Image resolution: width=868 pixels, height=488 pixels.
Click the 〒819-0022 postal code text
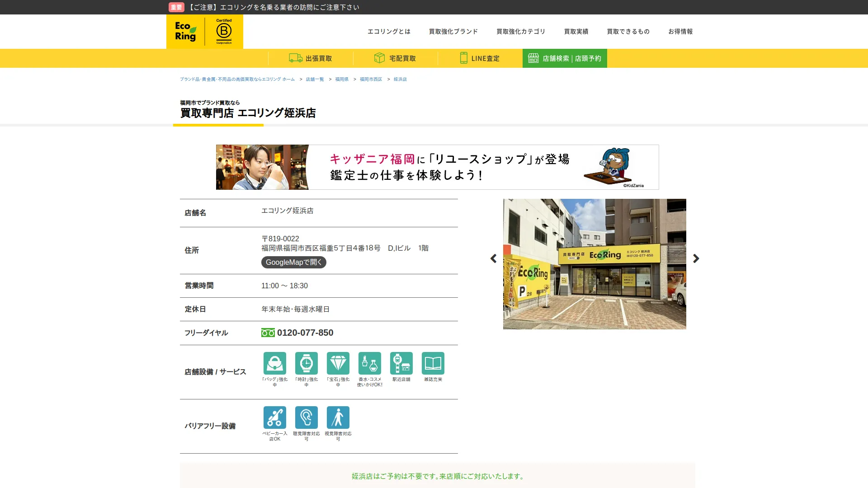280,239
